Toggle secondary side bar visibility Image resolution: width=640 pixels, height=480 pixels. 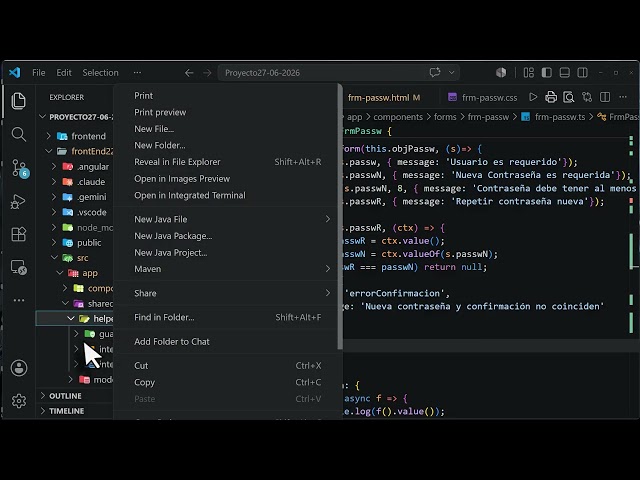tap(582, 73)
